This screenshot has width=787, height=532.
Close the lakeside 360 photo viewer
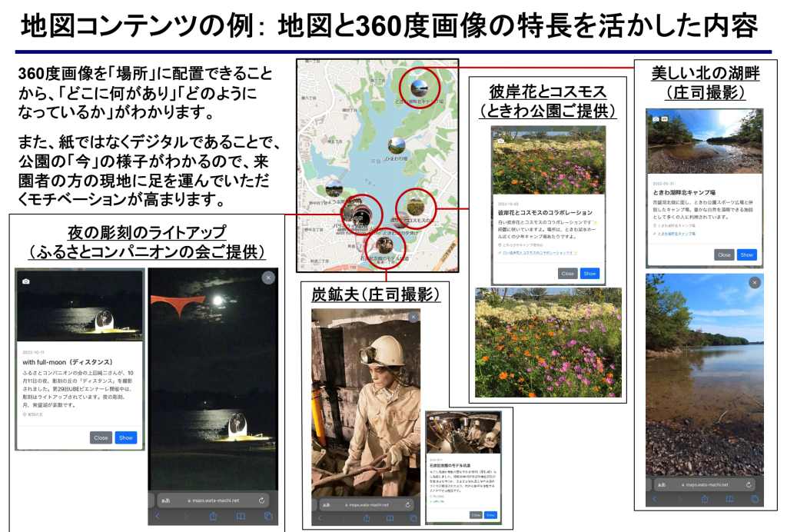[754, 283]
